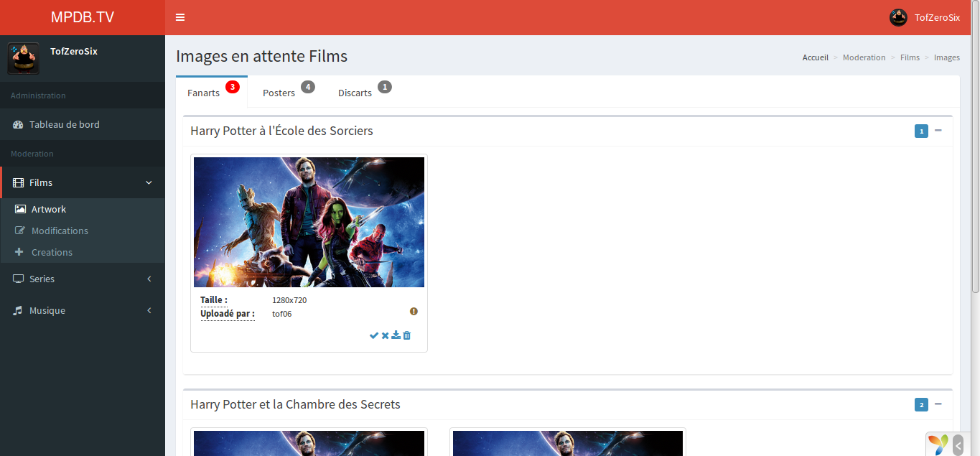980x456 pixels.
Task: Click the edit pencil icon beside Modifications
Action: click(x=20, y=231)
